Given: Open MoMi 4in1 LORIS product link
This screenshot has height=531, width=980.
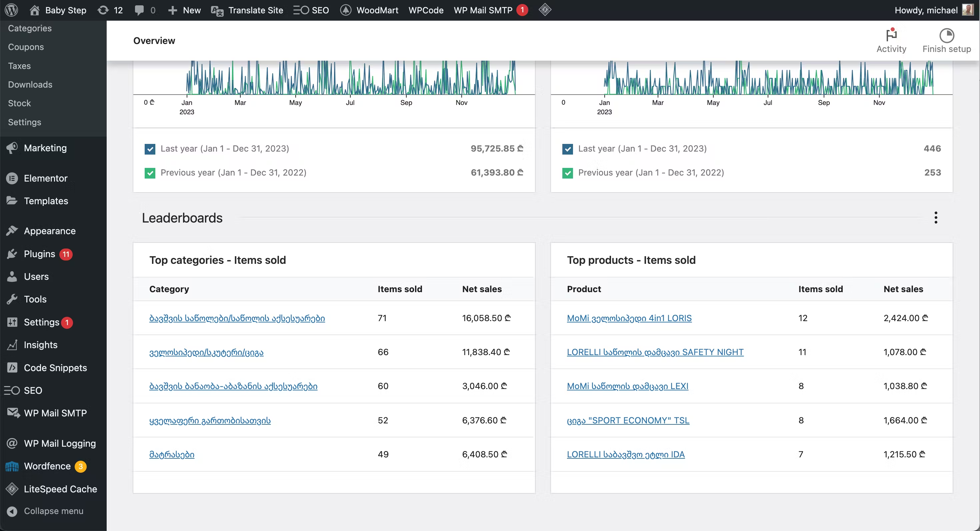Looking at the screenshot, I should click(x=629, y=318).
